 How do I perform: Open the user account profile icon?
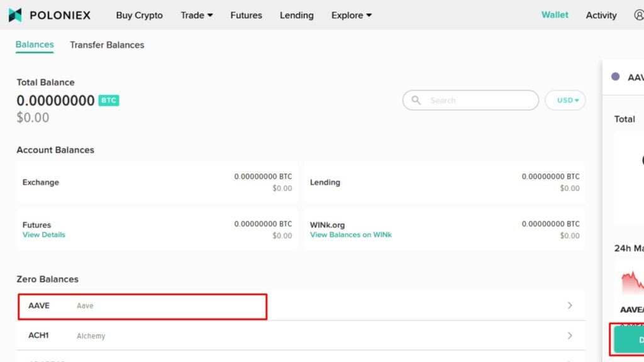click(x=639, y=15)
